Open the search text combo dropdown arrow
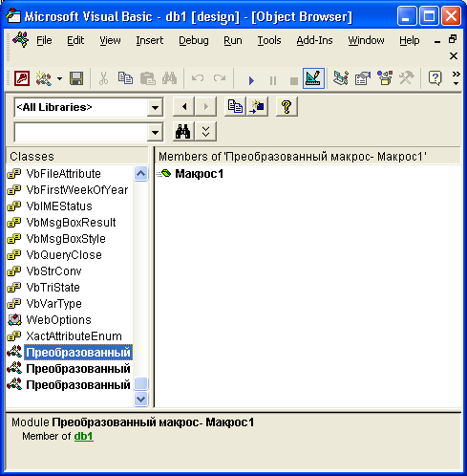 156,133
